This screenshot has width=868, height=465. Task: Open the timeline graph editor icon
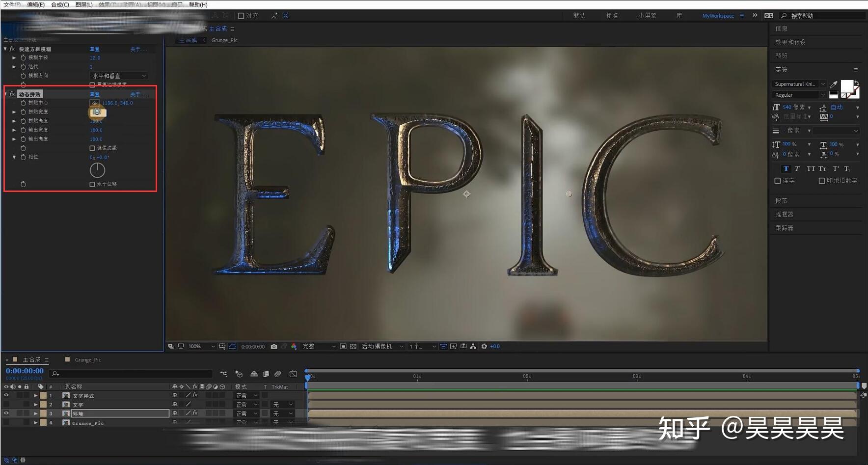click(293, 374)
